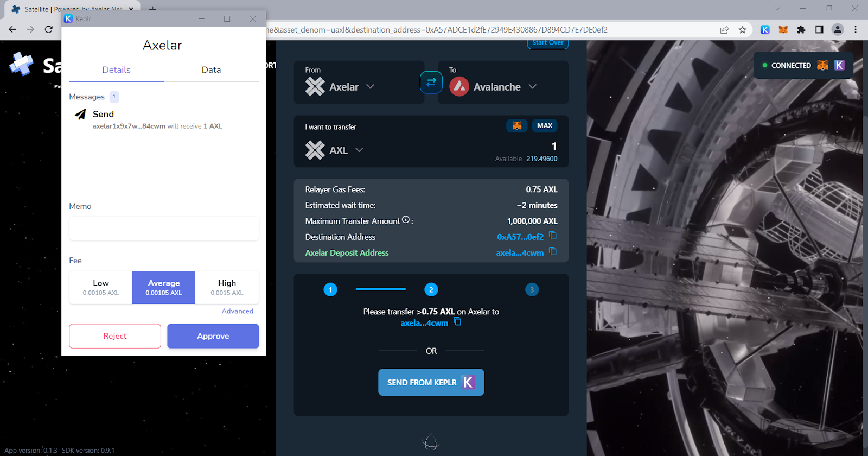Click the Send paper plane icon

(x=80, y=114)
